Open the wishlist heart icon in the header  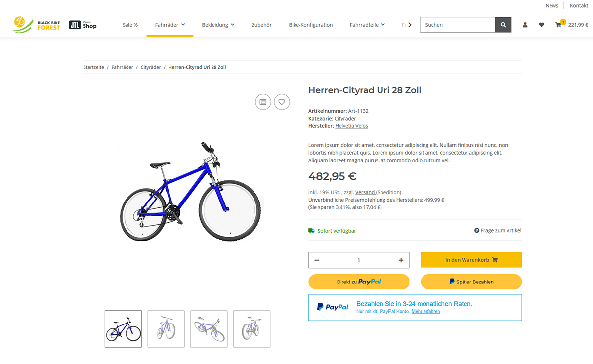point(541,24)
